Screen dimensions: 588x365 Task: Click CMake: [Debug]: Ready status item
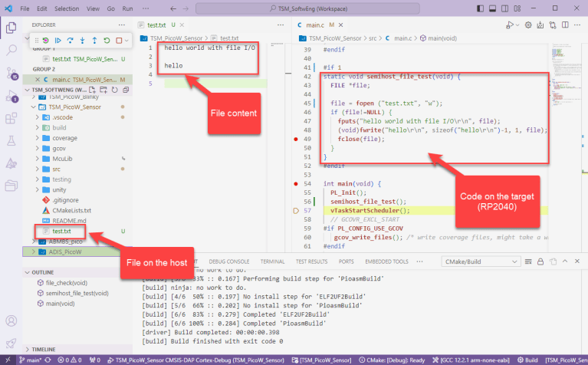pyautogui.click(x=392, y=360)
